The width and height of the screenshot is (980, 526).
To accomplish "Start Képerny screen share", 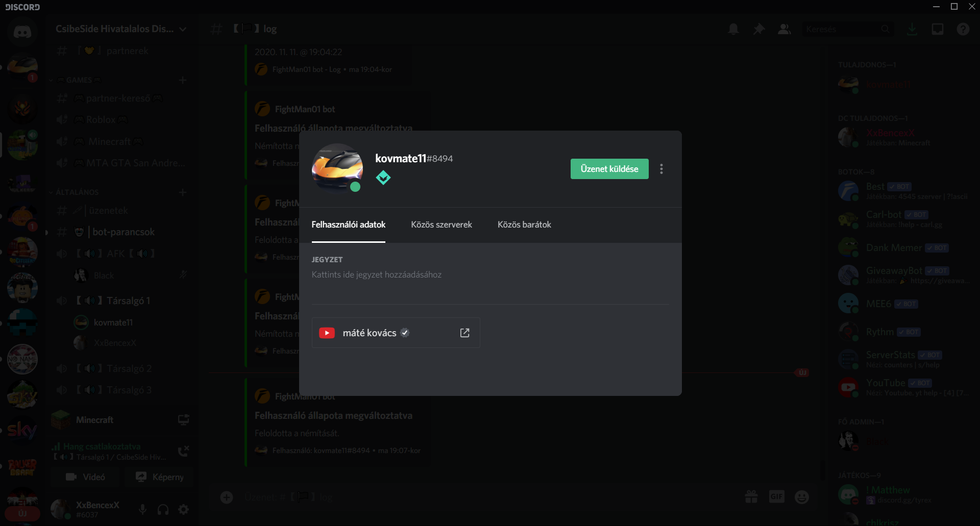I will [159, 477].
